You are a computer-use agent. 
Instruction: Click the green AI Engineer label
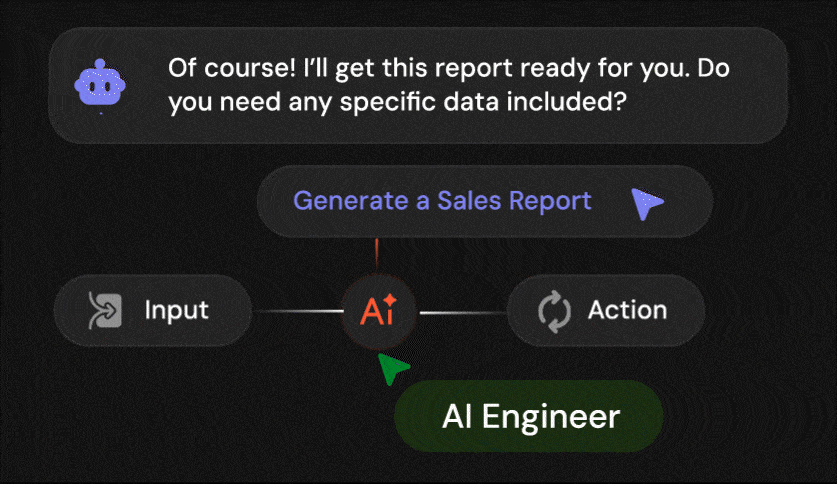tap(530, 417)
